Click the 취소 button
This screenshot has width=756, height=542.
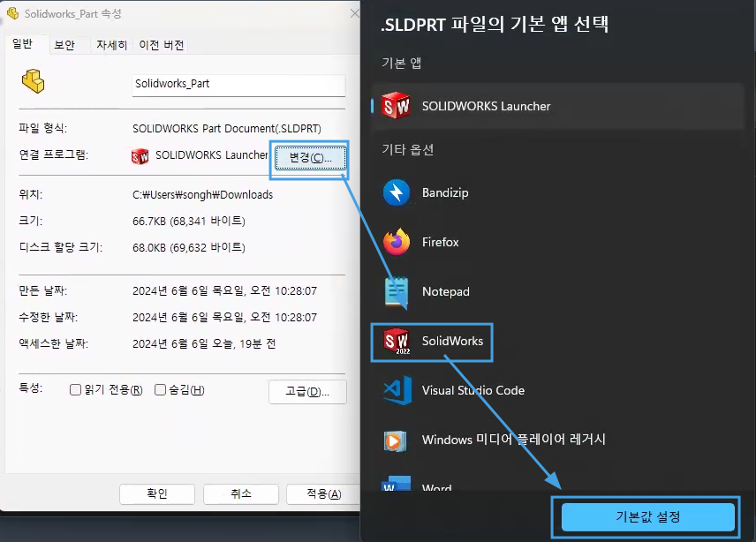click(x=241, y=493)
